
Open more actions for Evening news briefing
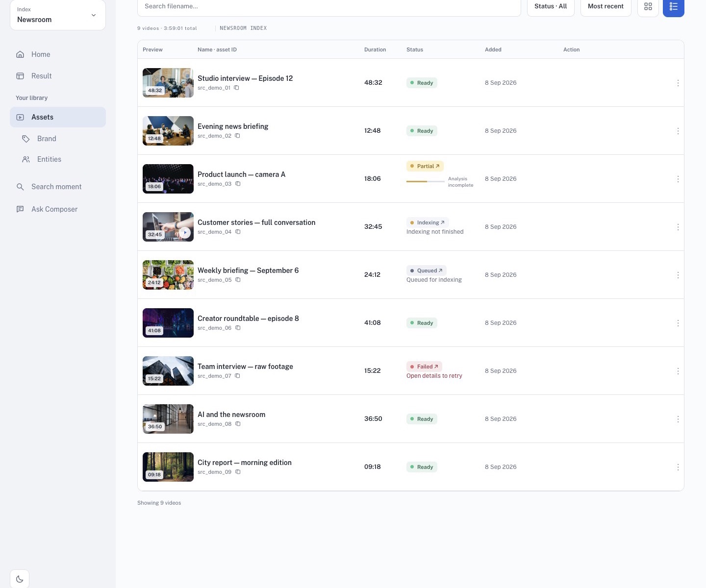coord(678,131)
